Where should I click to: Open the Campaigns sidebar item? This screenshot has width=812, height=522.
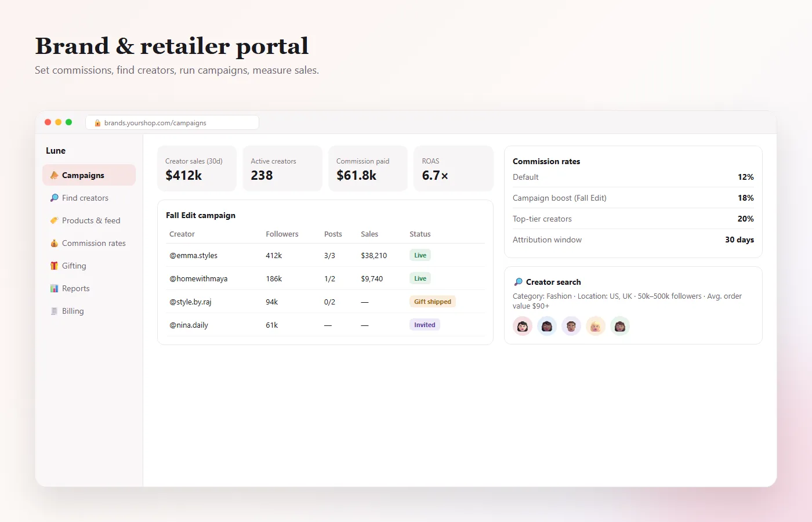[x=89, y=175]
